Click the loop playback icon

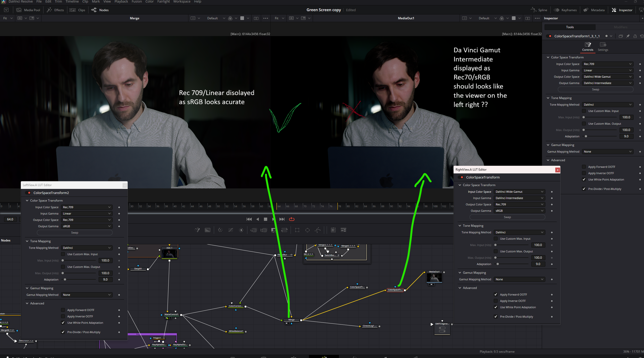tap(292, 219)
